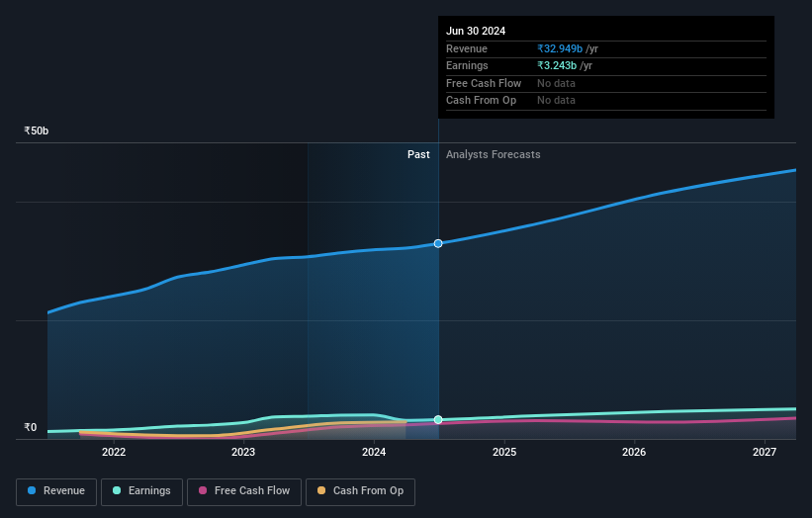Click Cash From Op row in tooltip

[606, 101]
